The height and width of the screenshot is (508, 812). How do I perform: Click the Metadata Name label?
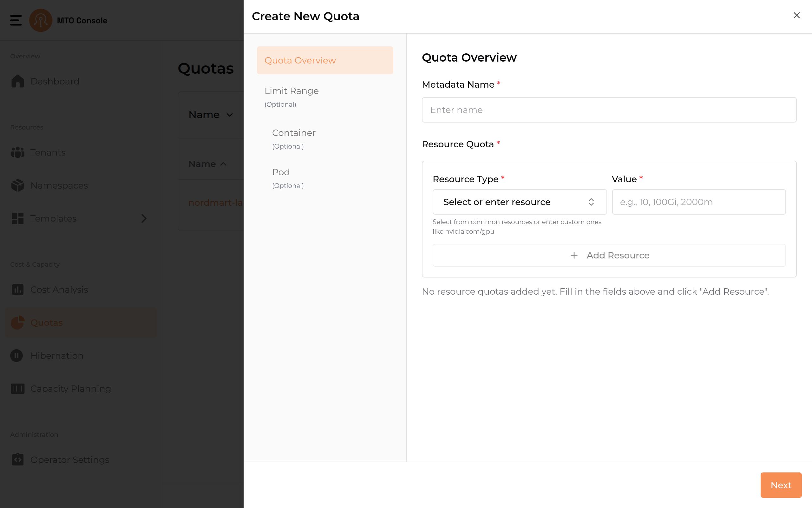coord(458,84)
